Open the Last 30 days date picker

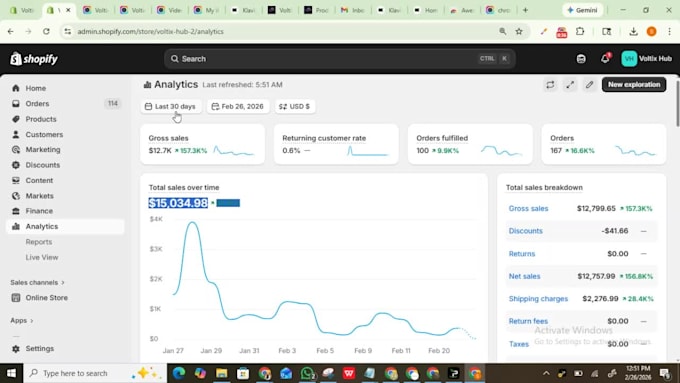pyautogui.click(x=170, y=106)
